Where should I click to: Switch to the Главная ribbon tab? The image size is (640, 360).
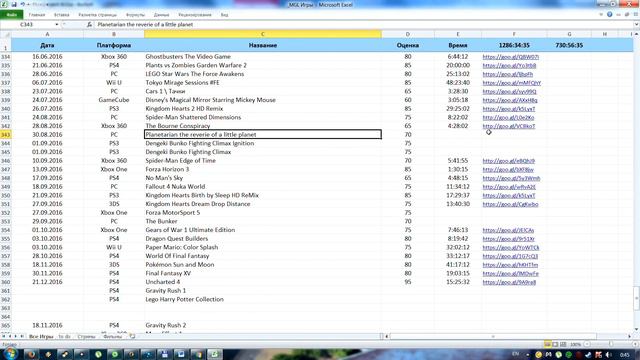(x=37, y=15)
